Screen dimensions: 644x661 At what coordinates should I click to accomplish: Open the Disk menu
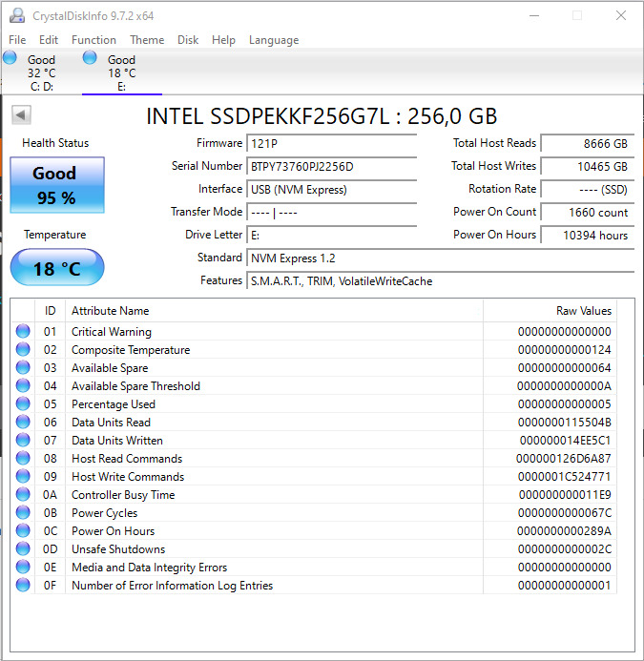pos(188,40)
